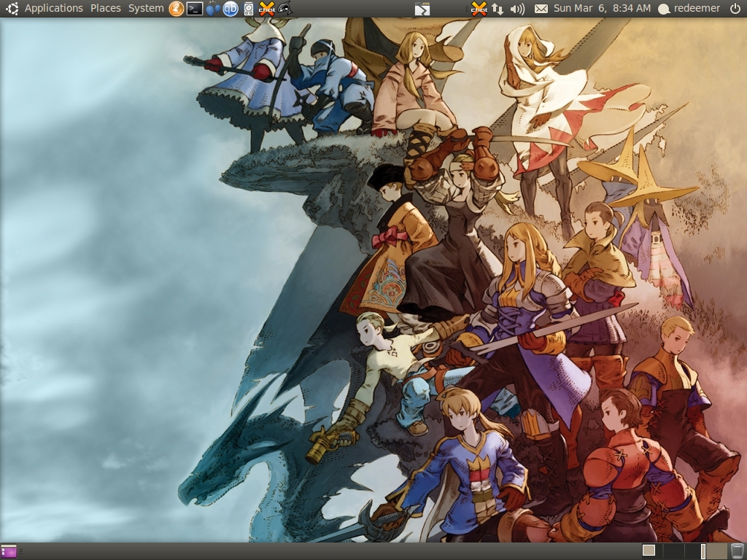This screenshot has height=560, width=747.
Task: Switch to the third workspace in the switcher
Action: (695, 551)
